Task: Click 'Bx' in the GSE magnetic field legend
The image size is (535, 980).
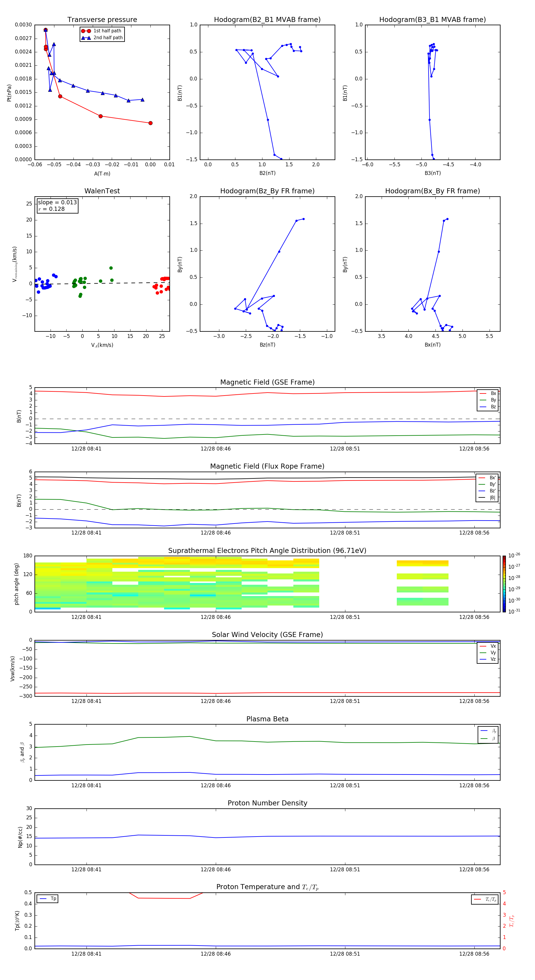Action: click(x=488, y=393)
